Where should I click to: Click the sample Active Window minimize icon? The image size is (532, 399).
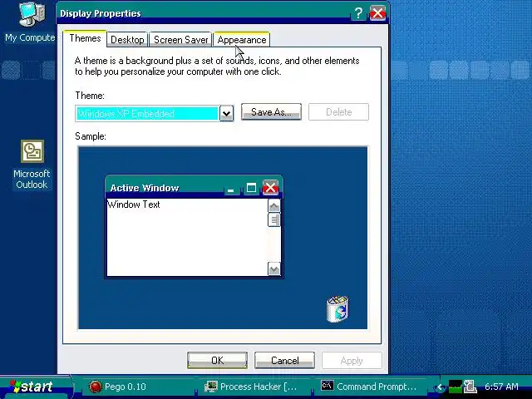[231, 189]
